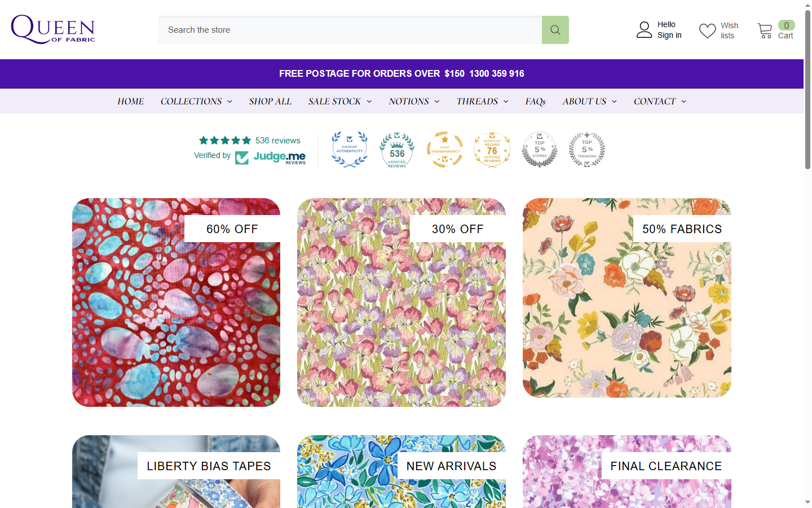This screenshot has width=812, height=508.
Task: Open the shopping cart icon
Action: tap(765, 30)
